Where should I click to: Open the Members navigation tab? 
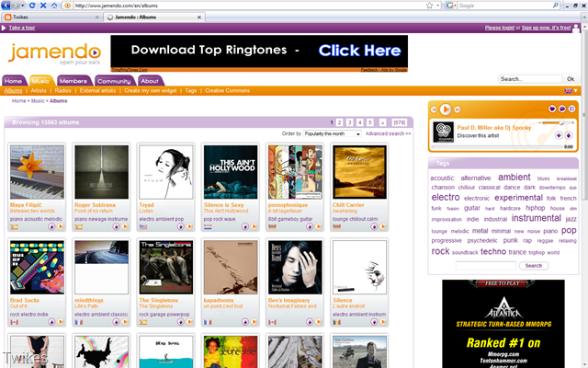tap(73, 81)
